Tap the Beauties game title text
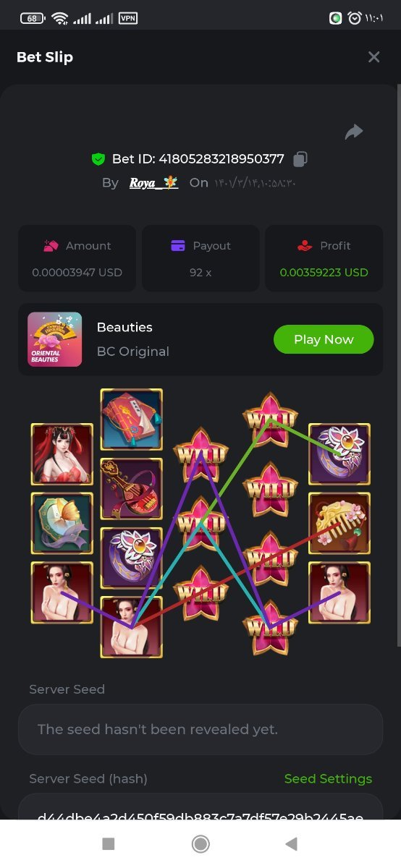Viewport: 401px width, 868px height. click(x=124, y=327)
